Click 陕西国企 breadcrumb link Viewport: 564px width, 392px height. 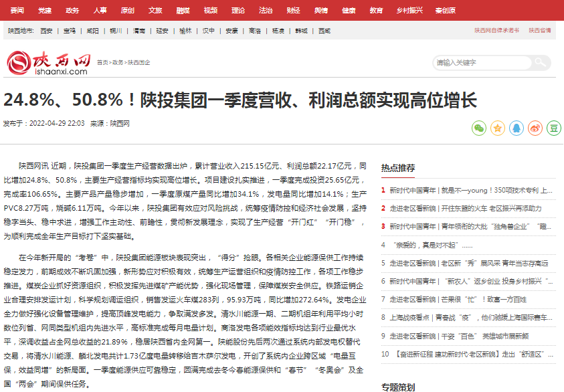pos(138,62)
